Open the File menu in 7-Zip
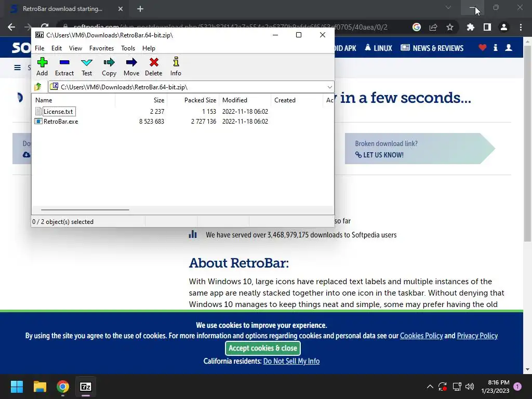Screen dimensions: 532x399 39,48
